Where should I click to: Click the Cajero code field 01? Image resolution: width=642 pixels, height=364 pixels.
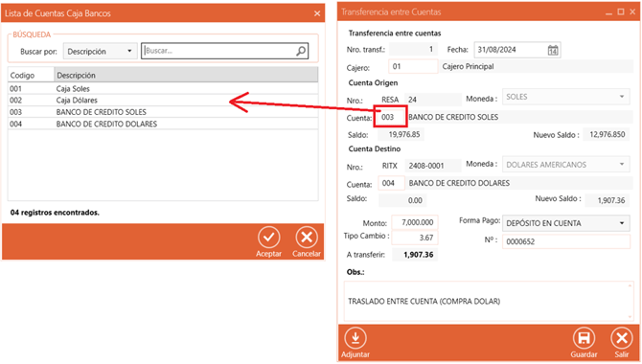tap(413, 66)
